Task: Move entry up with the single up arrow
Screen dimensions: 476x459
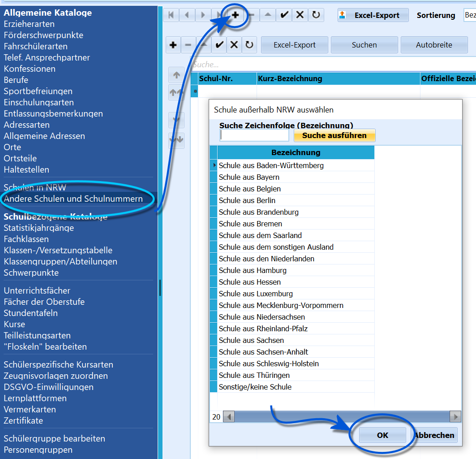Action: (x=176, y=75)
